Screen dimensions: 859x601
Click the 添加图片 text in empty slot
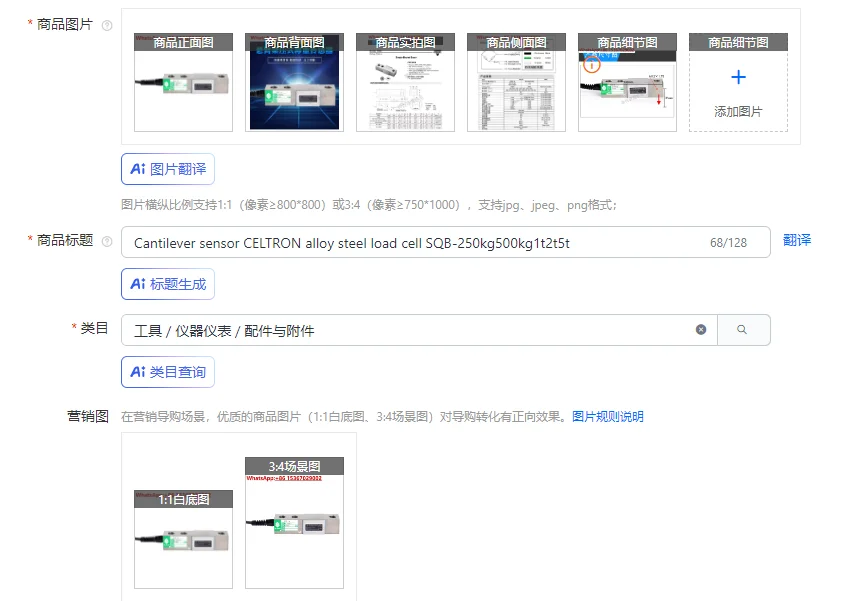738,112
